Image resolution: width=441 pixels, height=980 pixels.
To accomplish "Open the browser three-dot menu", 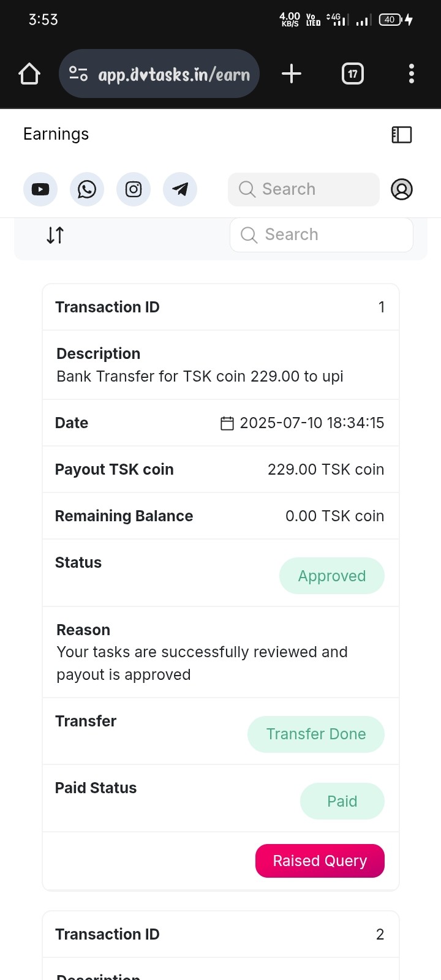I will tap(412, 74).
